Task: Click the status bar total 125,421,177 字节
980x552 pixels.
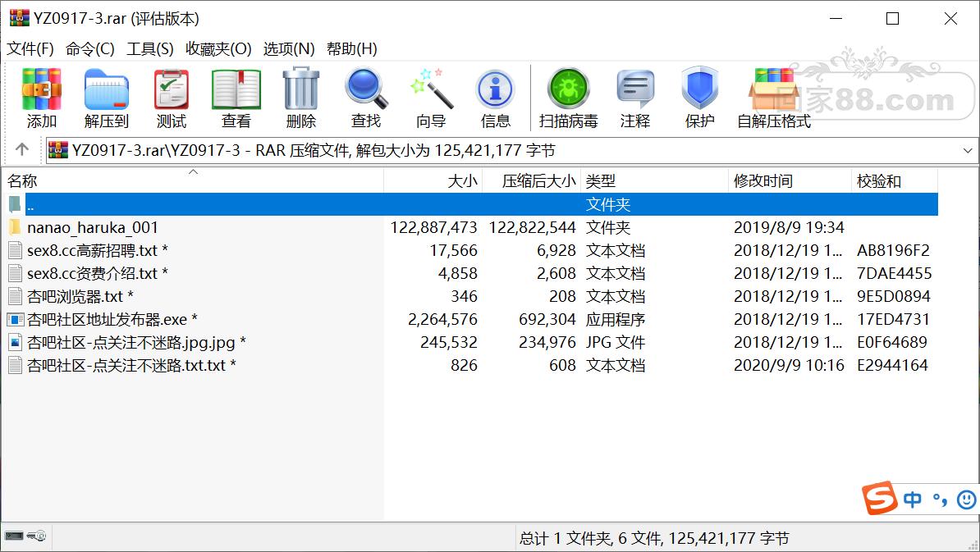Action: pyautogui.click(x=729, y=538)
